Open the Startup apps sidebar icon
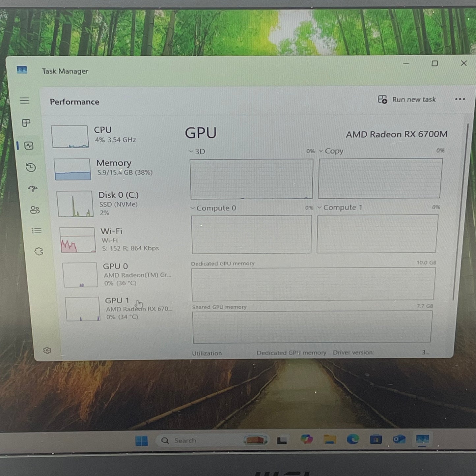 point(33,188)
